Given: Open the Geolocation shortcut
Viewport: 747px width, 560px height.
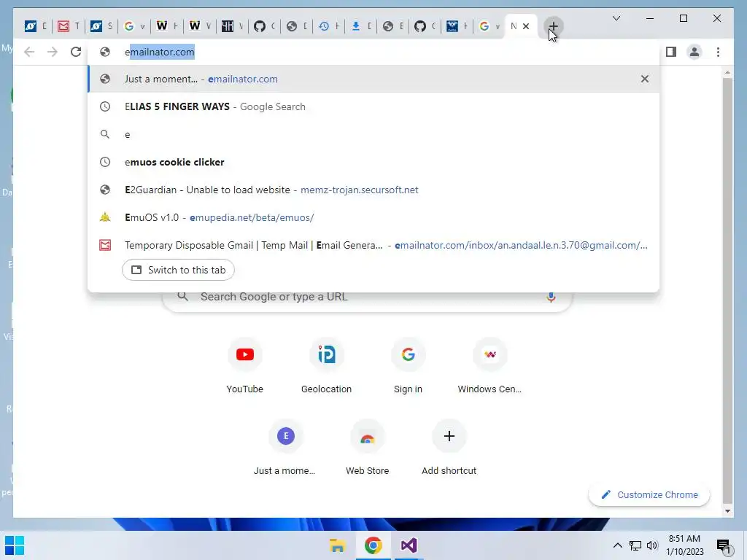Looking at the screenshot, I should [x=326, y=365].
